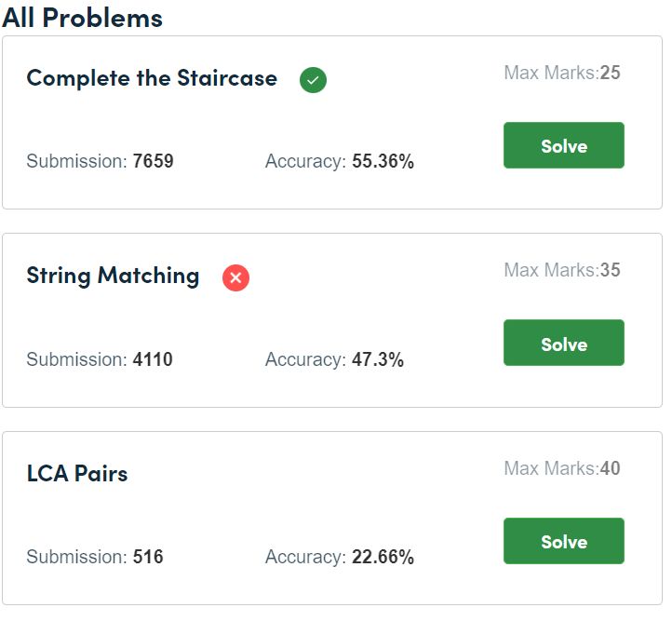Click the Submission 4110 count

pos(100,359)
